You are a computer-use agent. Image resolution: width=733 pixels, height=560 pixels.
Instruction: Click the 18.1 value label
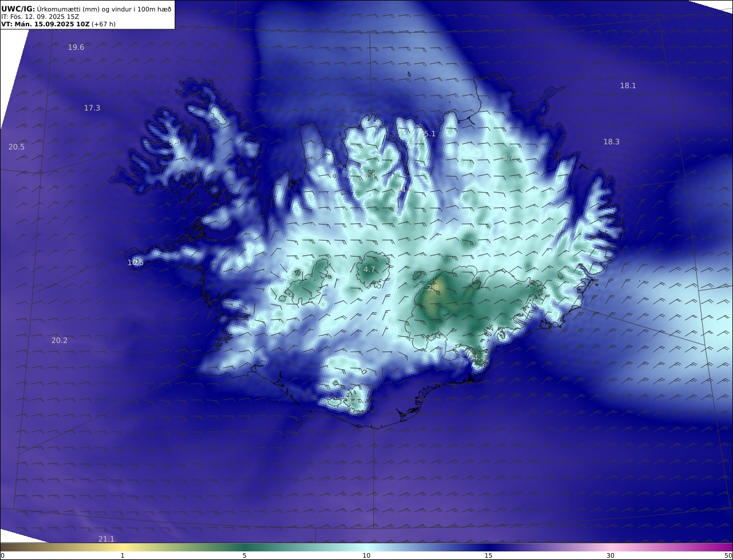[628, 86]
